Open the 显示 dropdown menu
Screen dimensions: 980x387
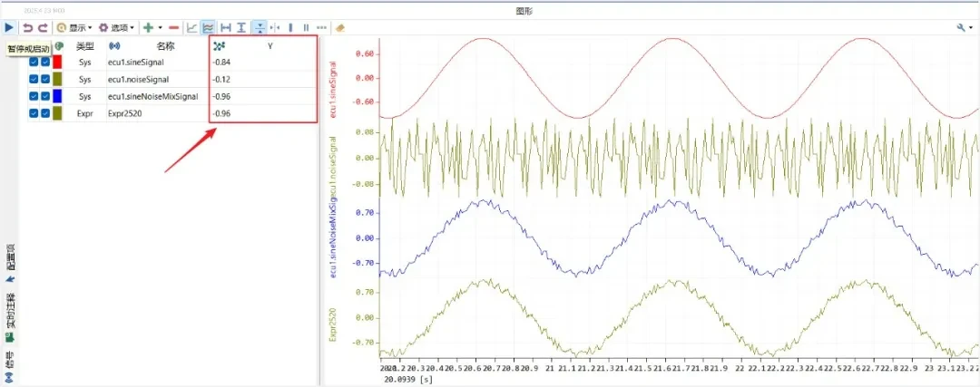click(75, 27)
